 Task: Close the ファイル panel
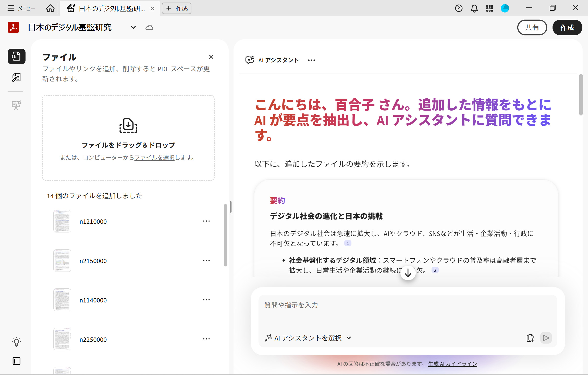click(211, 57)
